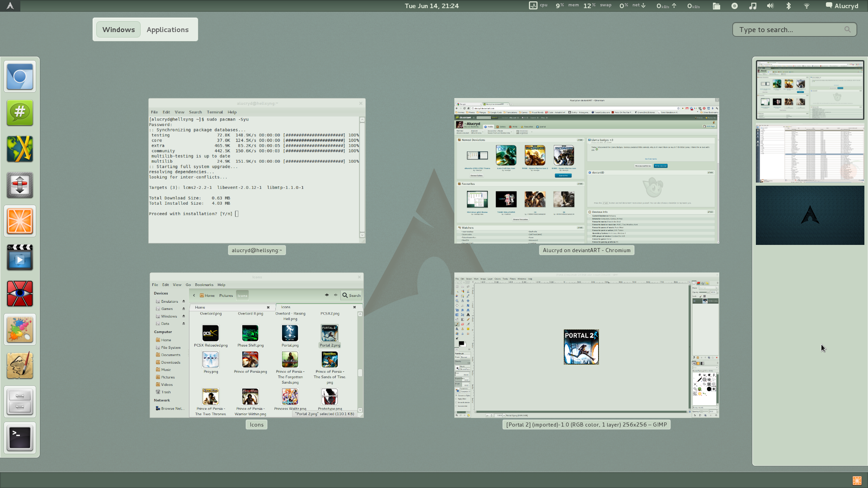Open the music note indicator in top bar
This screenshot has width=868, height=488.
click(x=753, y=6)
